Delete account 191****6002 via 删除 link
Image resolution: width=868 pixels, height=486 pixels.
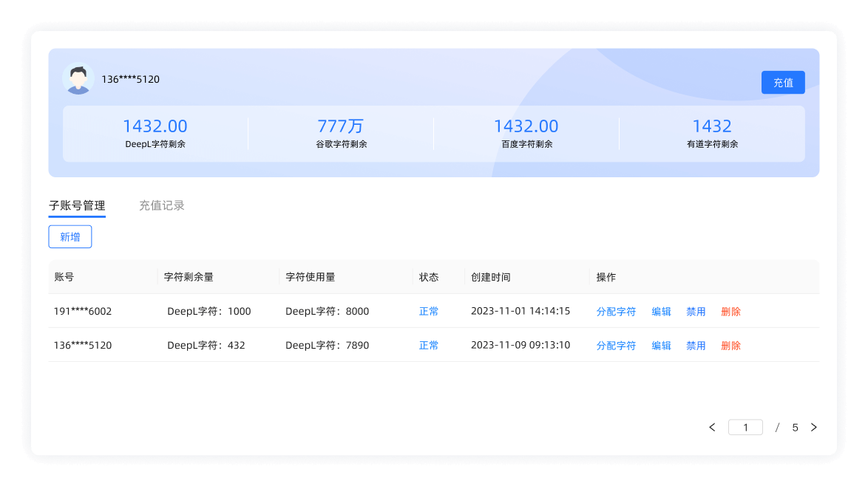coord(730,311)
